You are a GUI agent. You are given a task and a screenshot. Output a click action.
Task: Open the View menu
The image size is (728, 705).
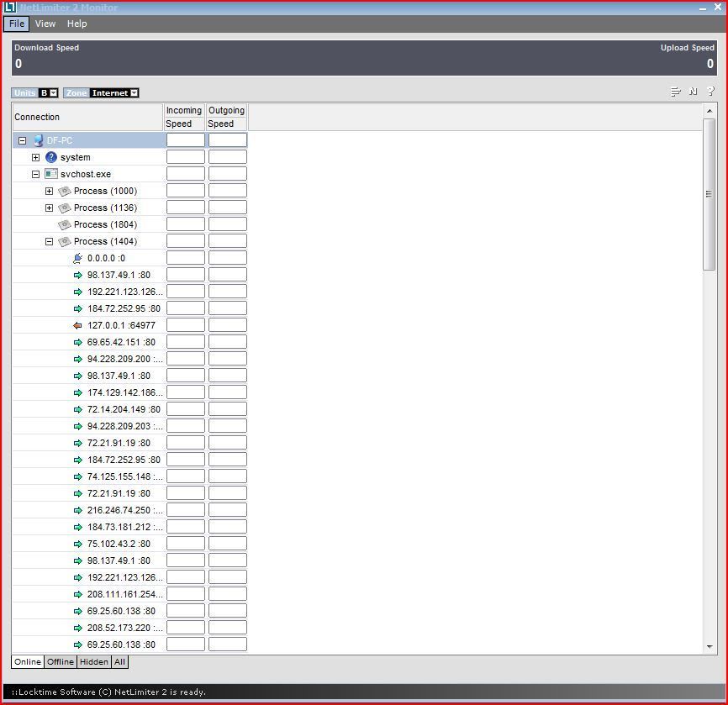(x=45, y=24)
